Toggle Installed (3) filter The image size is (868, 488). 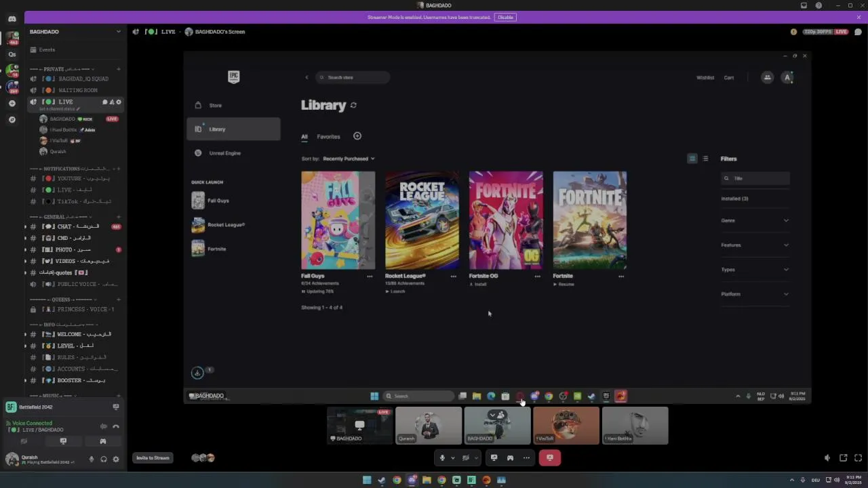click(734, 199)
